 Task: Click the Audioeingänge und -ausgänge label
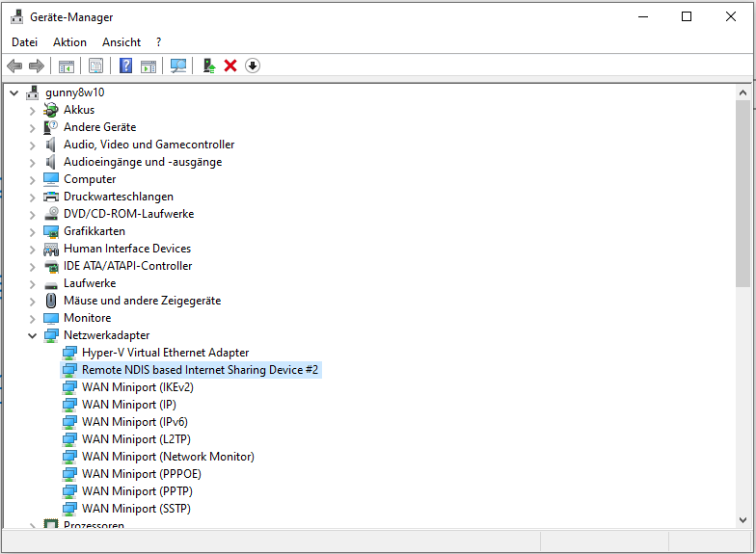143,162
